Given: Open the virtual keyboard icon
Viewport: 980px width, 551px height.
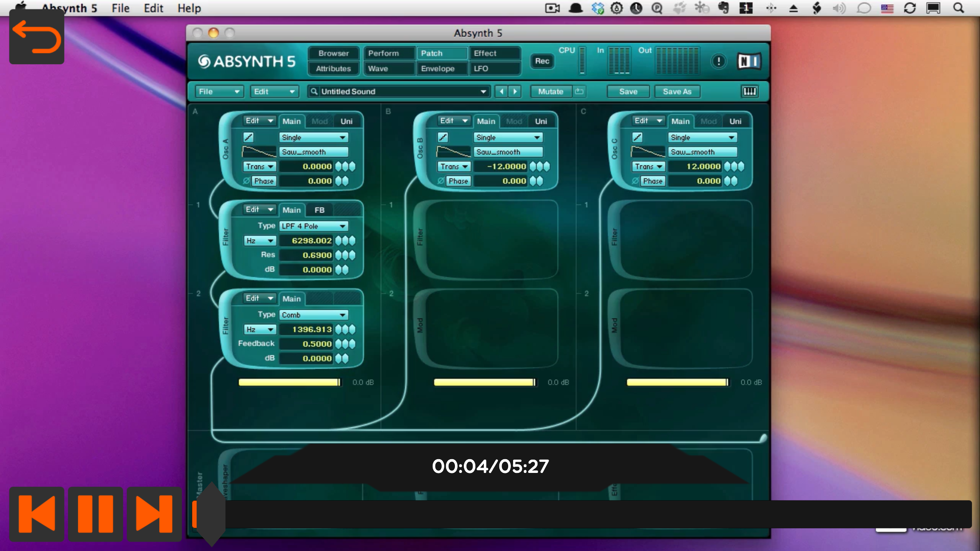Looking at the screenshot, I should click(x=749, y=91).
